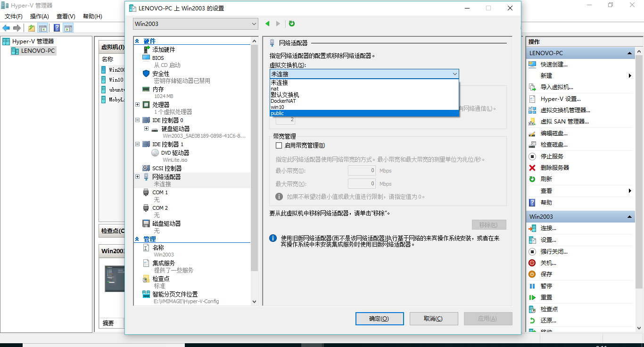
Task: Click the green refresh icon in settings
Action: [x=291, y=24]
